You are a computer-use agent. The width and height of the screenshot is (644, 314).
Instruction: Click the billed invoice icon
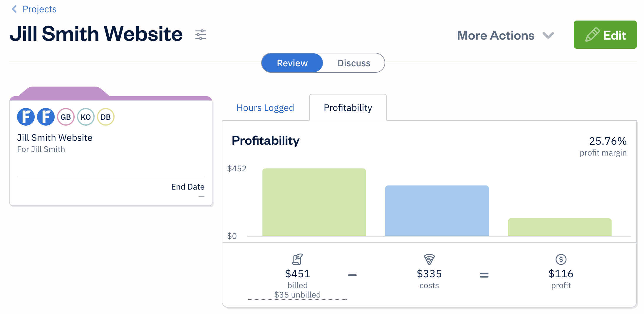pos(297,260)
